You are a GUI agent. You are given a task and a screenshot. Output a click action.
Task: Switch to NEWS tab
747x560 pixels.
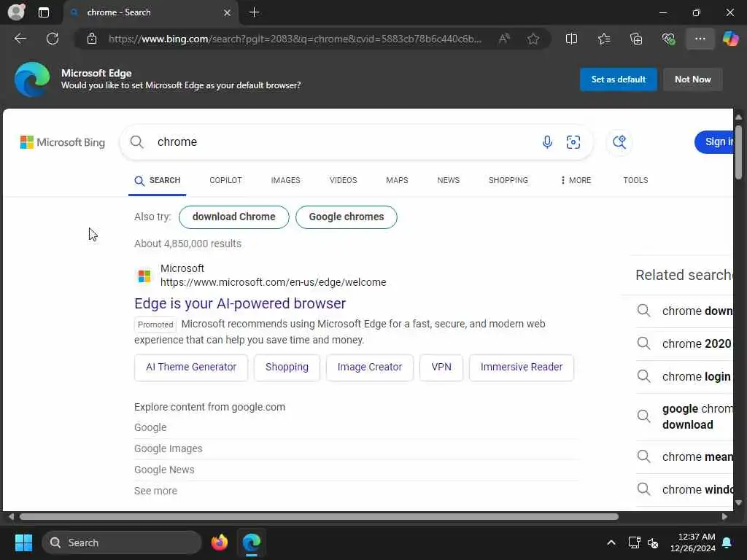click(449, 180)
